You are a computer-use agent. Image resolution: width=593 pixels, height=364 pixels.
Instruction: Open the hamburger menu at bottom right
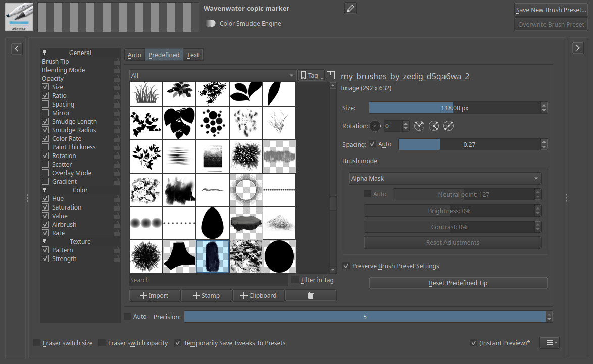point(550,343)
